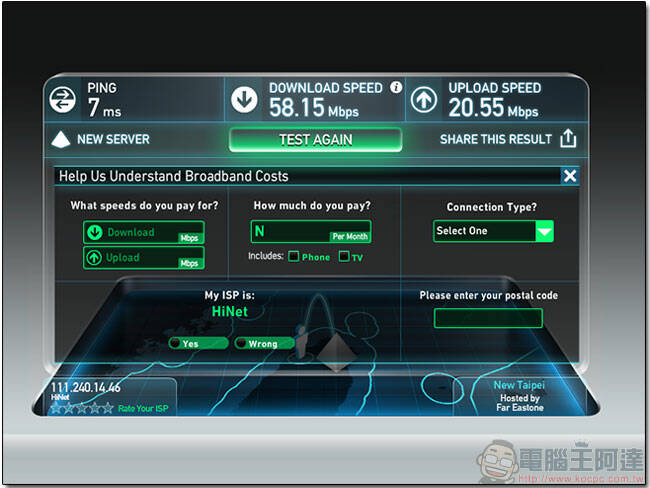
Task: Open download speed info icon
Action: pos(396,87)
